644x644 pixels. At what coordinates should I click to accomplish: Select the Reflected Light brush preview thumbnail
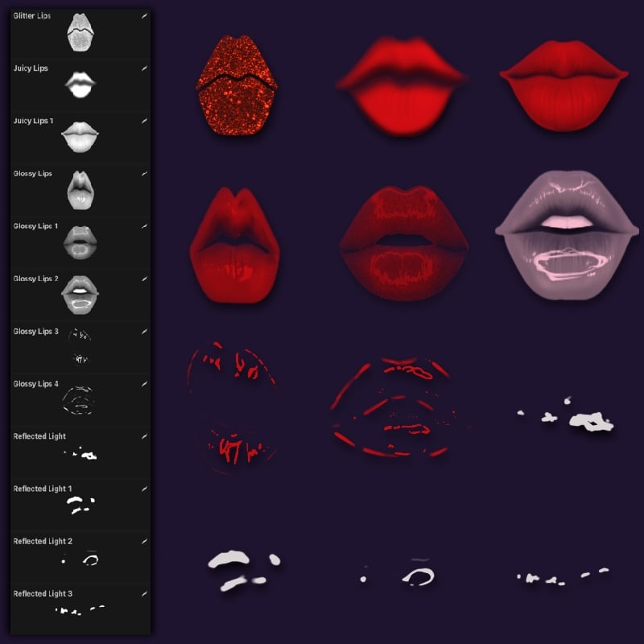[x=81, y=454]
